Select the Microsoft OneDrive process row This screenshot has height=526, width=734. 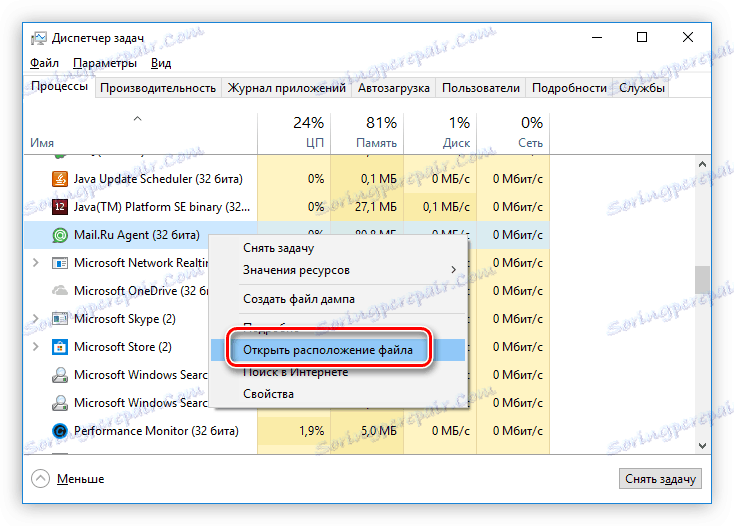coord(286,291)
